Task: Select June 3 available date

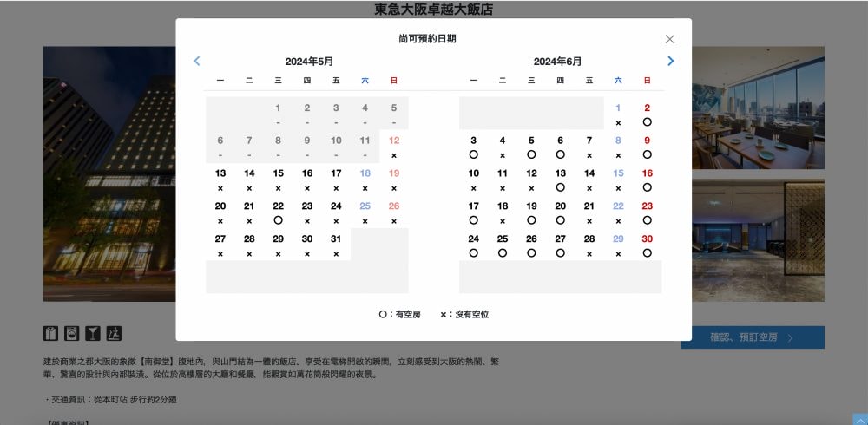Action: [473, 147]
